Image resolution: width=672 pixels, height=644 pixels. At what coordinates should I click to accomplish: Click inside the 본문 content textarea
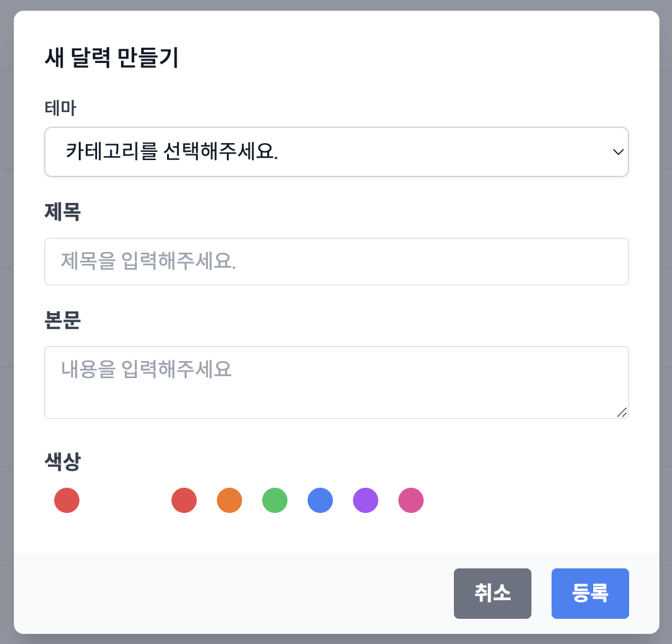point(336,381)
